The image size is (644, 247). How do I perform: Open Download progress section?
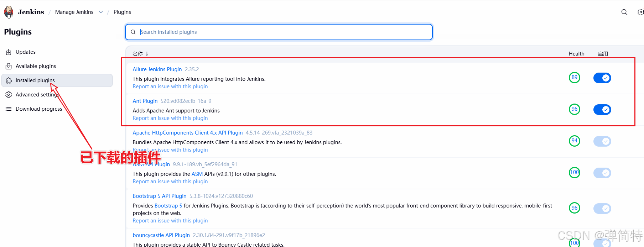click(x=57, y=109)
